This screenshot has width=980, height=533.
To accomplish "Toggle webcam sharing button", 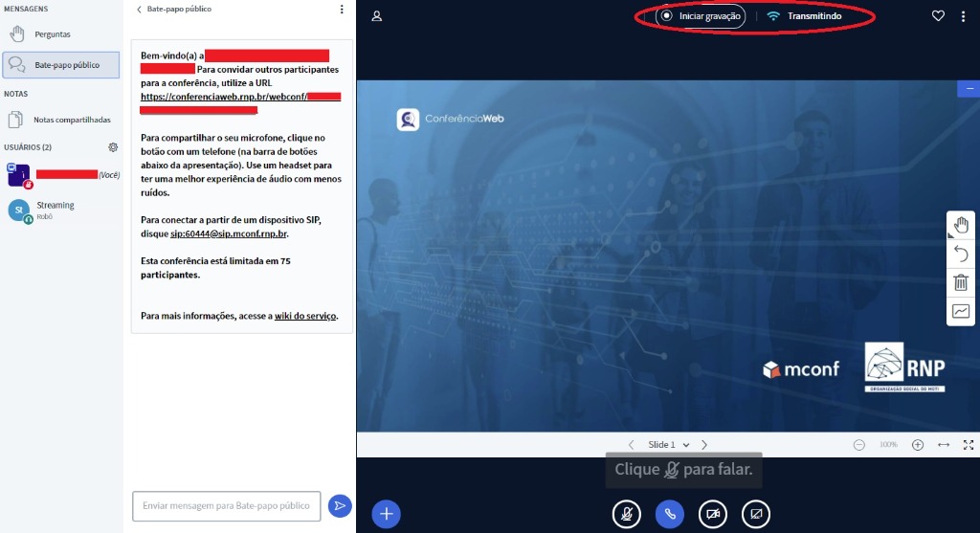I will coord(712,514).
